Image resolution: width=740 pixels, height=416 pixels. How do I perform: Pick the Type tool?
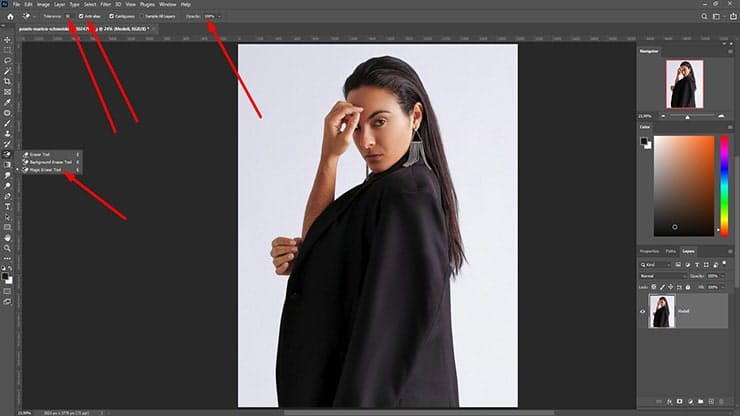point(7,206)
